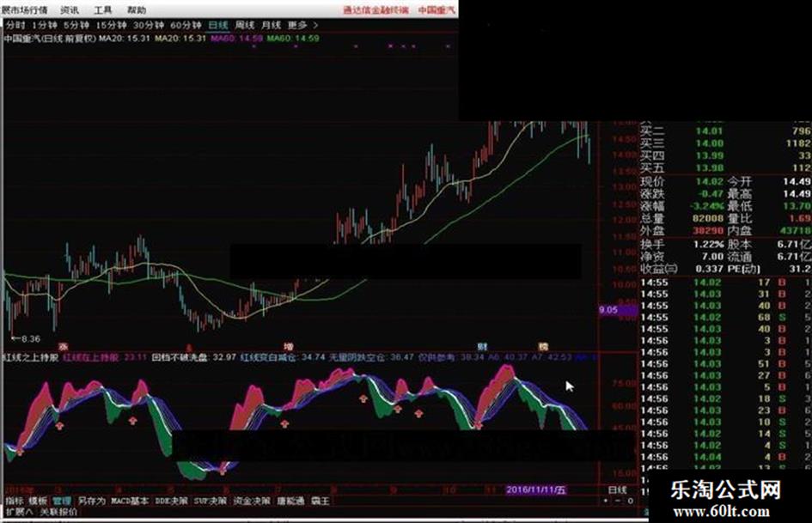Click the red up-arrow signal under the indicator's highest peak
812x523 pixels.
pos(478,424)
